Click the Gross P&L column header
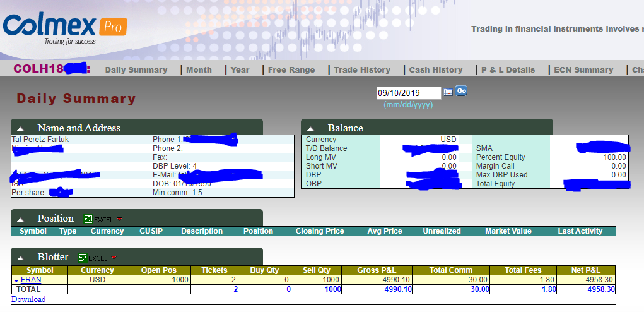Screen dimensions: 644x312 [x=377, y=270]
